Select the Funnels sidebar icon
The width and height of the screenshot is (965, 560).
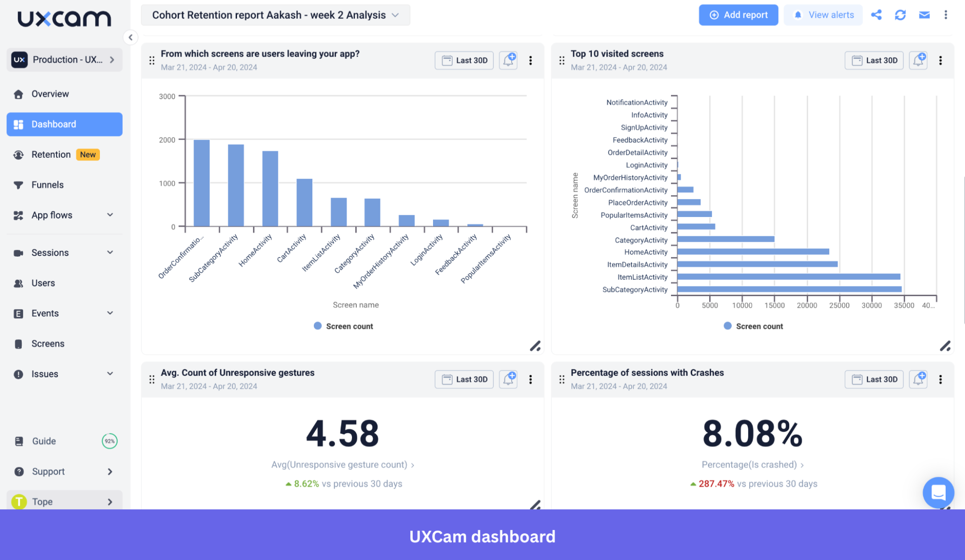(18, 185)
